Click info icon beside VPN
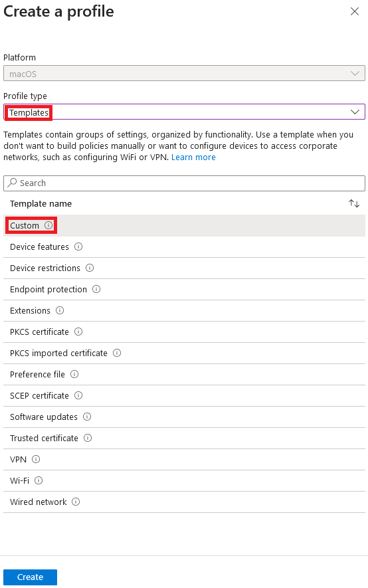This screenshot has height=588, width=368. [36, 459]
